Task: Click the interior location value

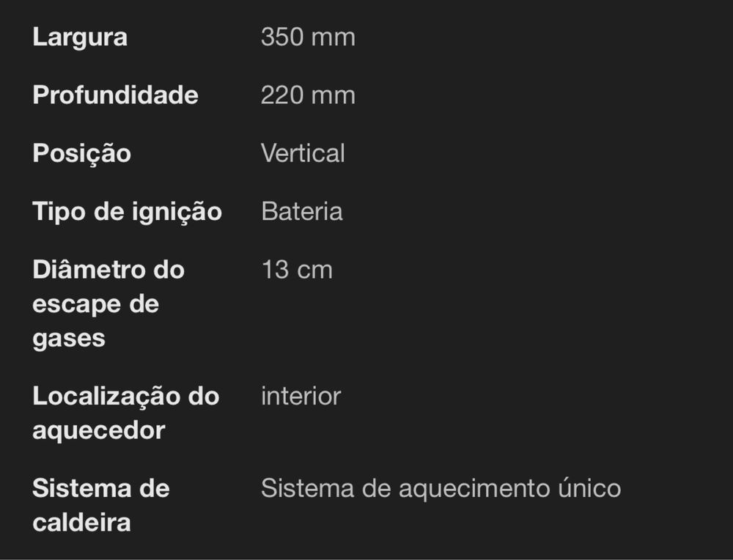Action: click(x=301, y=397)
